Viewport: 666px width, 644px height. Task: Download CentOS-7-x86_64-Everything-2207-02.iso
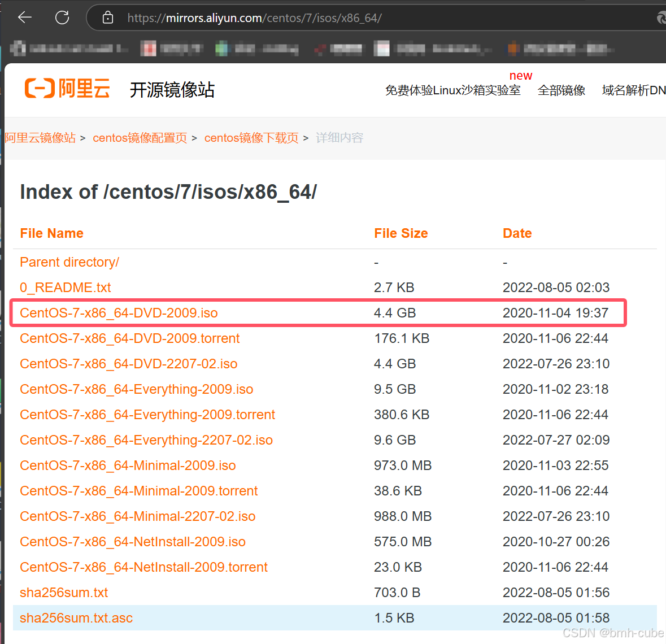146,440
